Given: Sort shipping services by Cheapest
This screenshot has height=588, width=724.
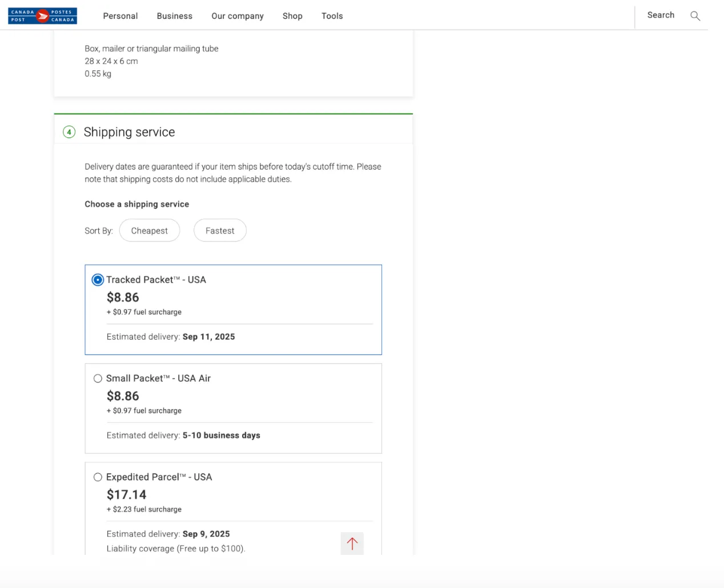Looking at the screenshot, I should click(x=150, y=230).
